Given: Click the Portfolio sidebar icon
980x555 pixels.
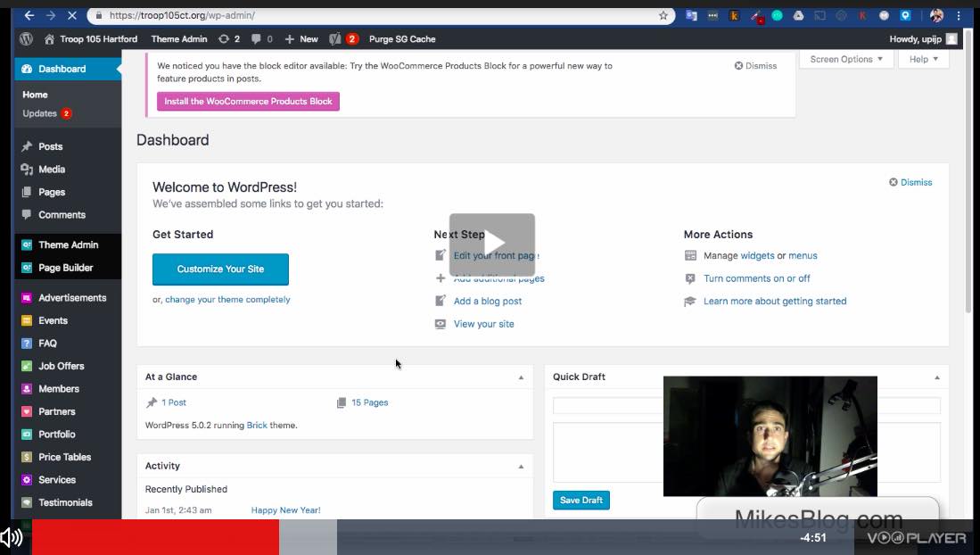Looking at the screenshot, I should point(26,435).
